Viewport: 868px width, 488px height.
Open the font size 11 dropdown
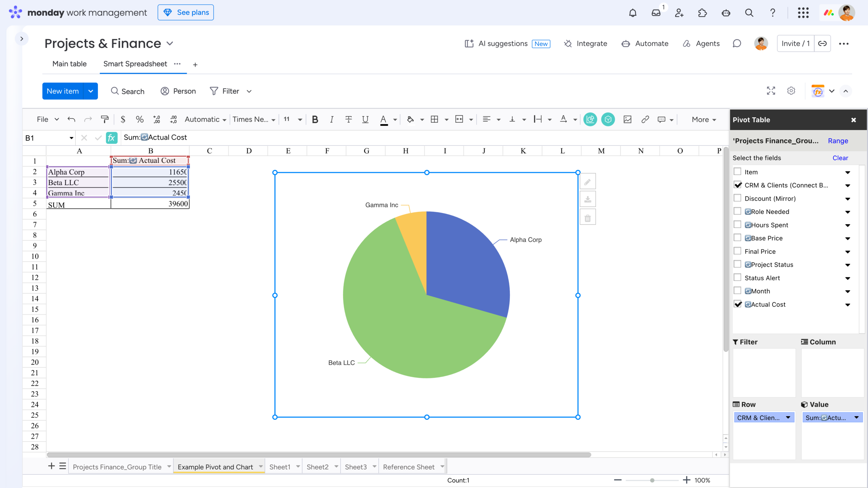click(x=293, y=119)
